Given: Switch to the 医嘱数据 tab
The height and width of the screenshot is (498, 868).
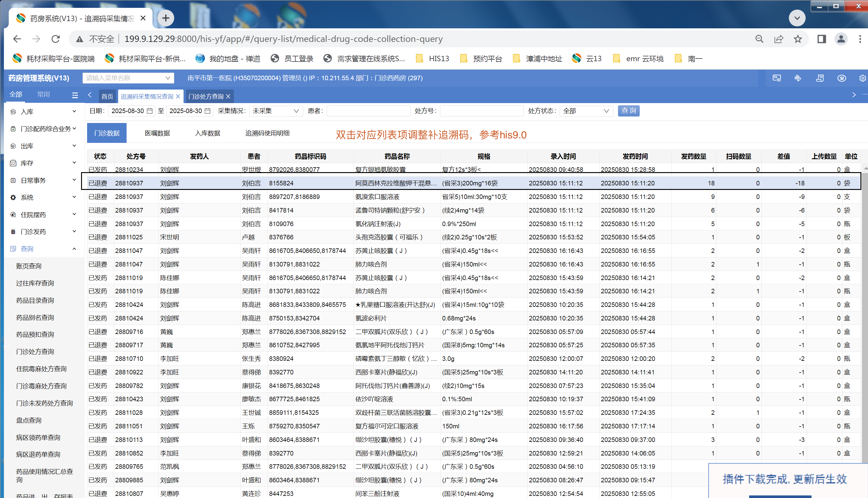Looking at the screenshot, I should click(157, 133).
